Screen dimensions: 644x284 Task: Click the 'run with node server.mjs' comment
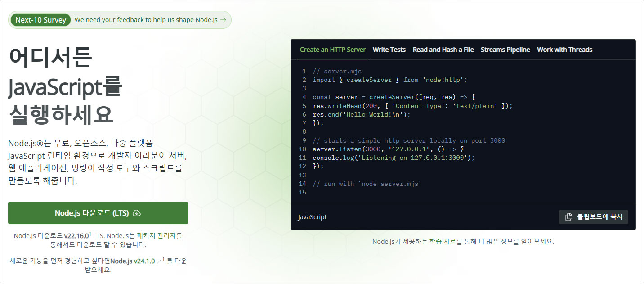(367, 184)
